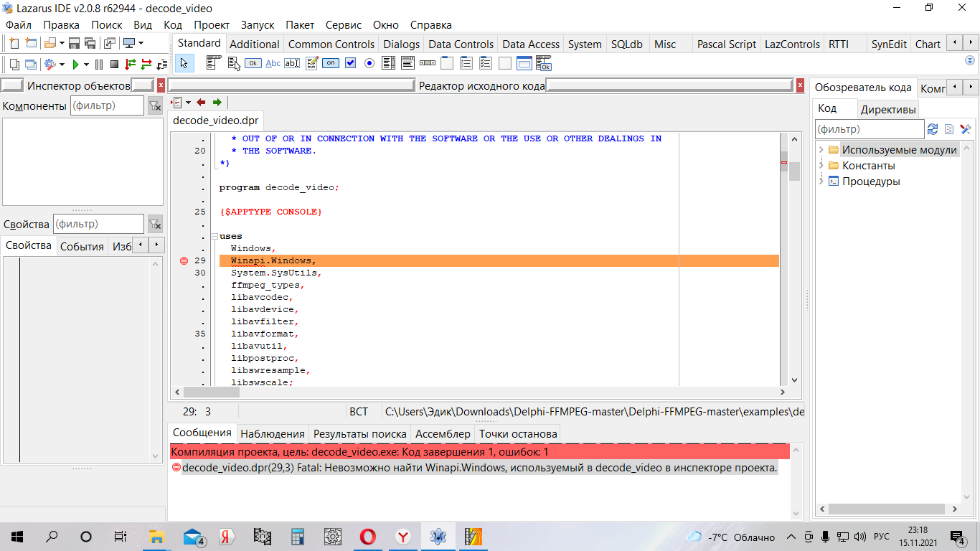
Task: Click the New Unit toolbar icon
Action: click(14, 43)
